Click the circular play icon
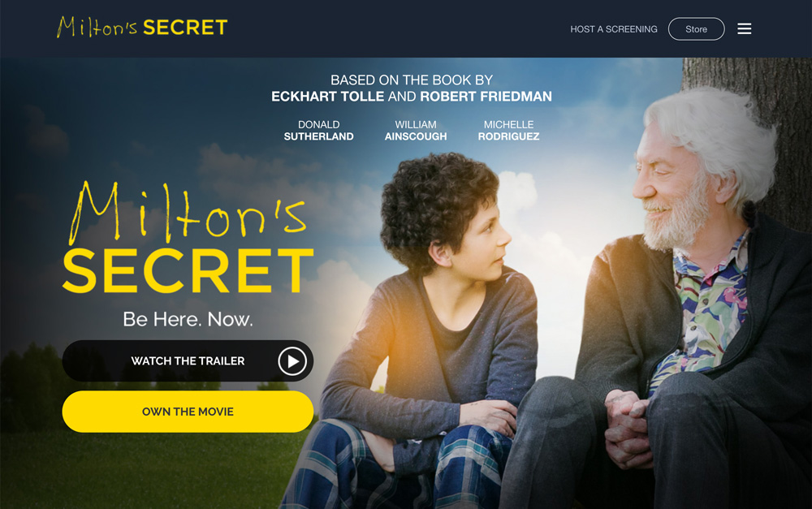The width and height of the screenshot is (812, 509). click(292, 361)
